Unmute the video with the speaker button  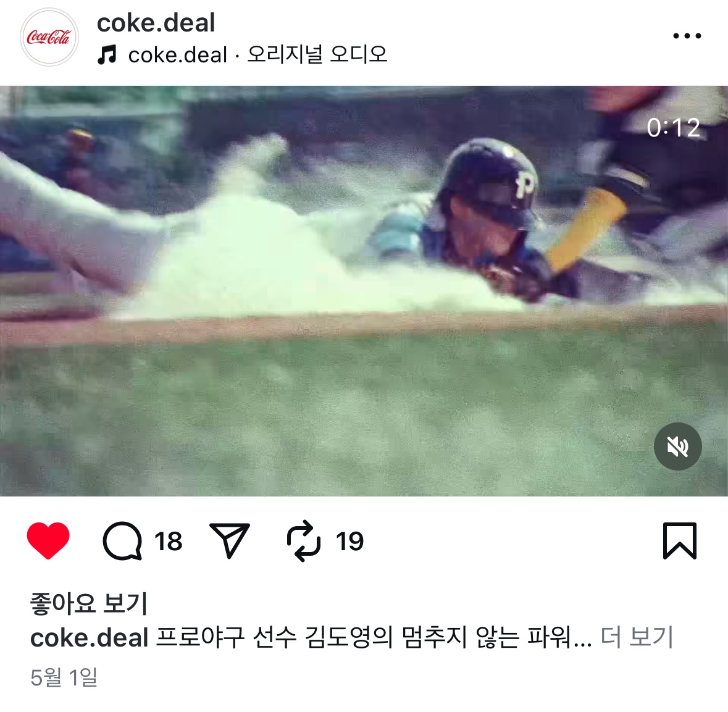(x=677, y=446)
